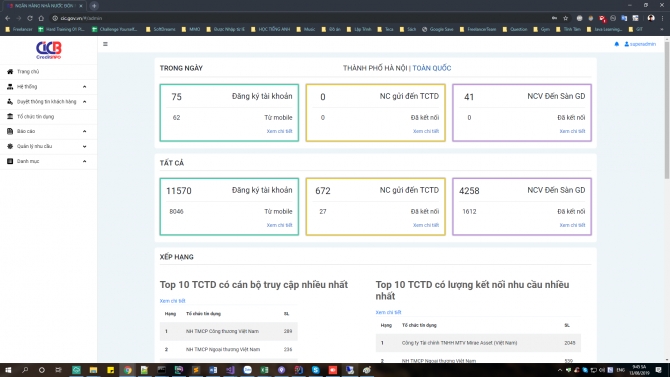Xem chi tiết for today's NC gửi đến TCTD

pyautogui.click(x=426, y=131)
